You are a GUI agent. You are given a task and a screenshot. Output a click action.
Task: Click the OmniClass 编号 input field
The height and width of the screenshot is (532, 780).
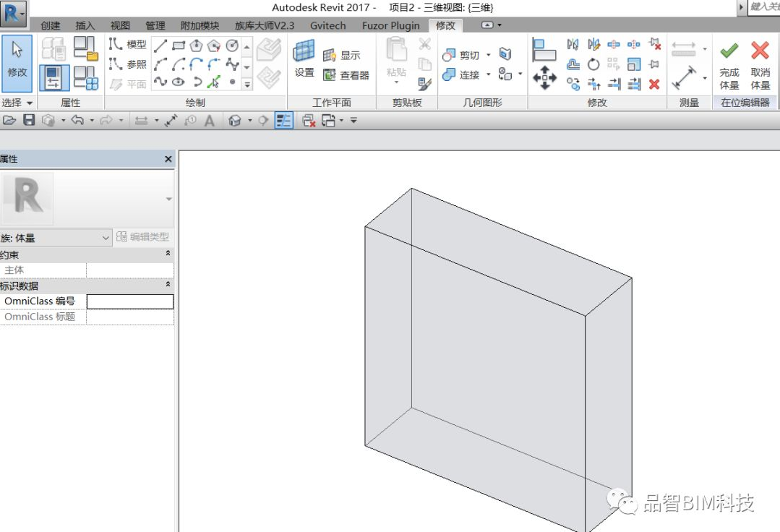130,301
